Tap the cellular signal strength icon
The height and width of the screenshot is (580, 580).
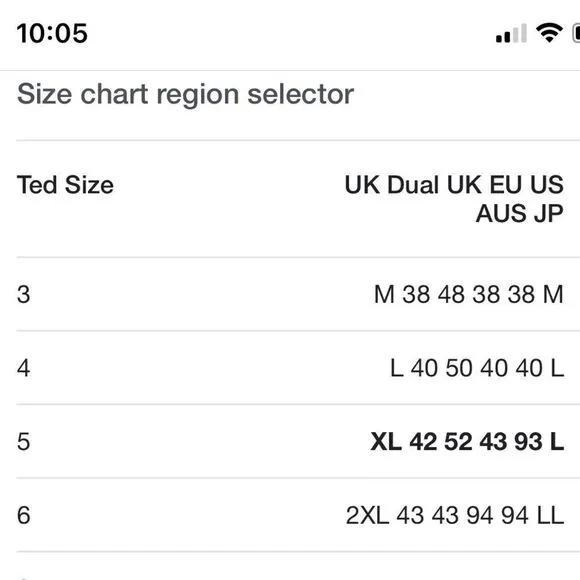tap(511, 33)
